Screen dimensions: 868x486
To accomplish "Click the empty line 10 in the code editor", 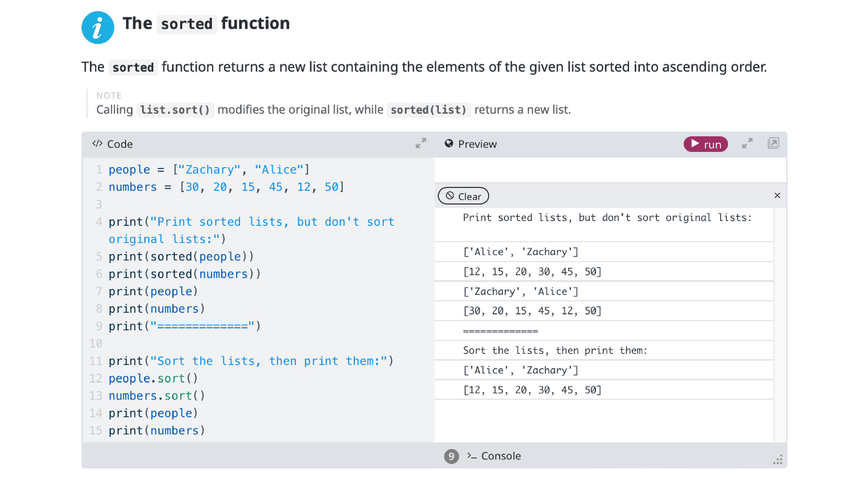I will coord(236,344).
